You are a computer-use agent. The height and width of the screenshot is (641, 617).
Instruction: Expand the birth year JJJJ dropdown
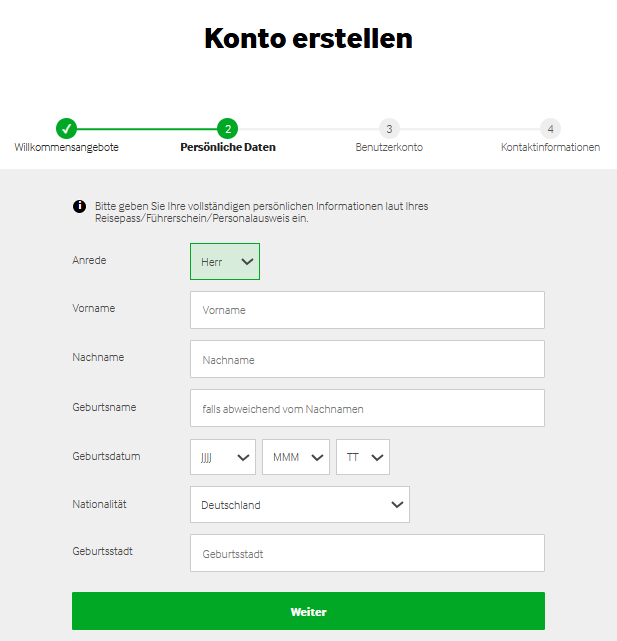pos(222,457)
